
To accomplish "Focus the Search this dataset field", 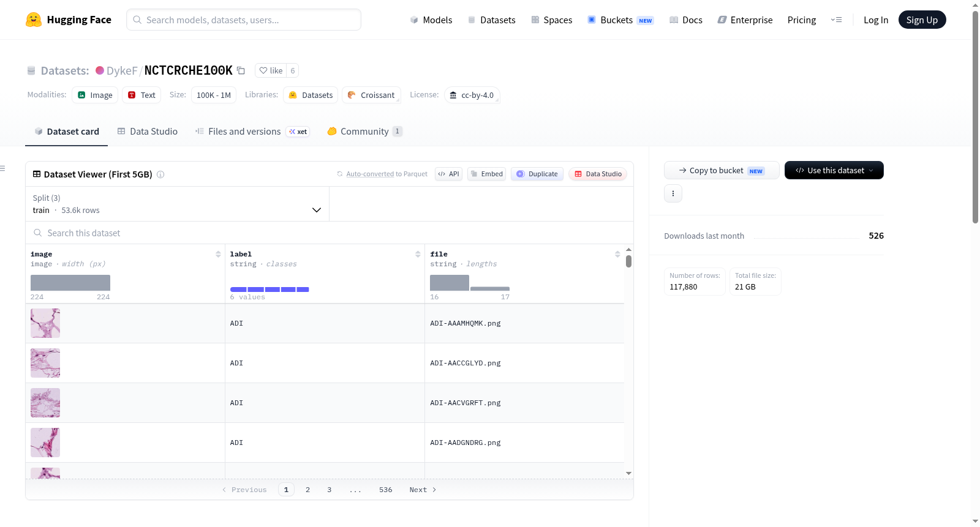I will (x=330, y=233).
